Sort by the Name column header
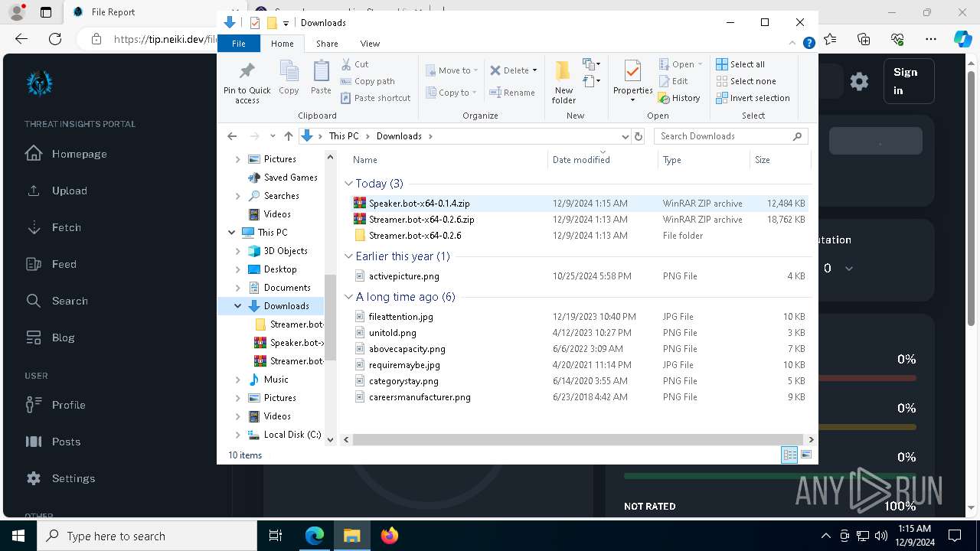 pyautogui.click(x=449, y=160)
